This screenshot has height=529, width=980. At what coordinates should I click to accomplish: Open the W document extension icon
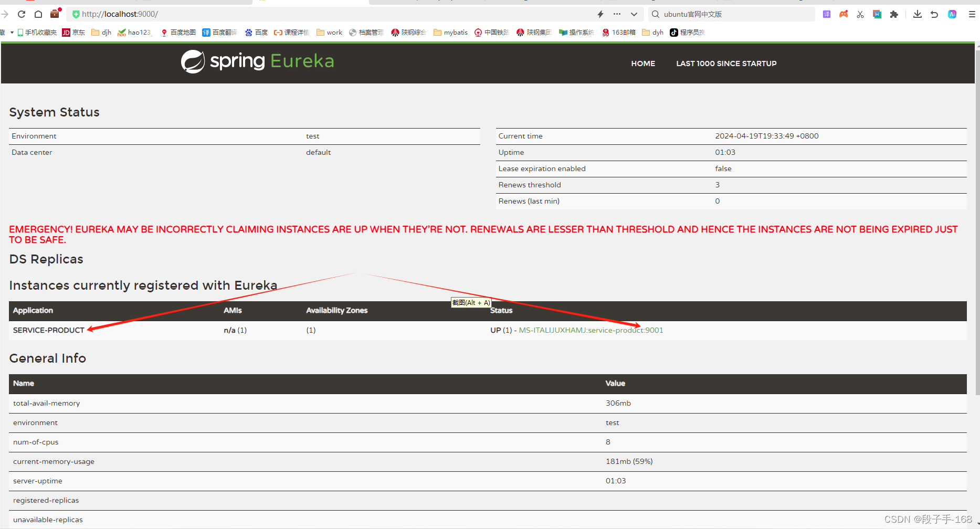877,14
